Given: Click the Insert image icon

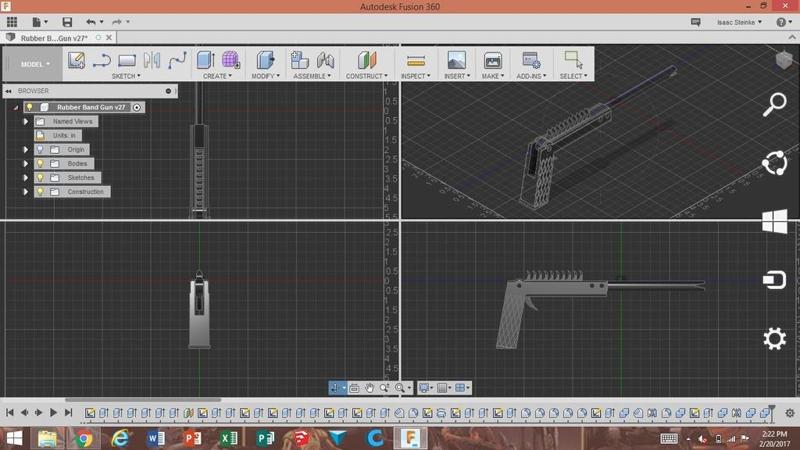Looking at the screenshot, I should [x=456, y=60].
